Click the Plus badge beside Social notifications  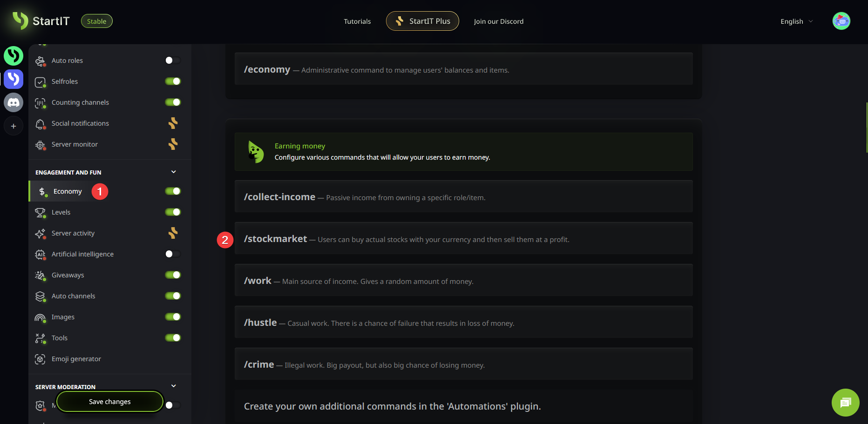[173, 123]
